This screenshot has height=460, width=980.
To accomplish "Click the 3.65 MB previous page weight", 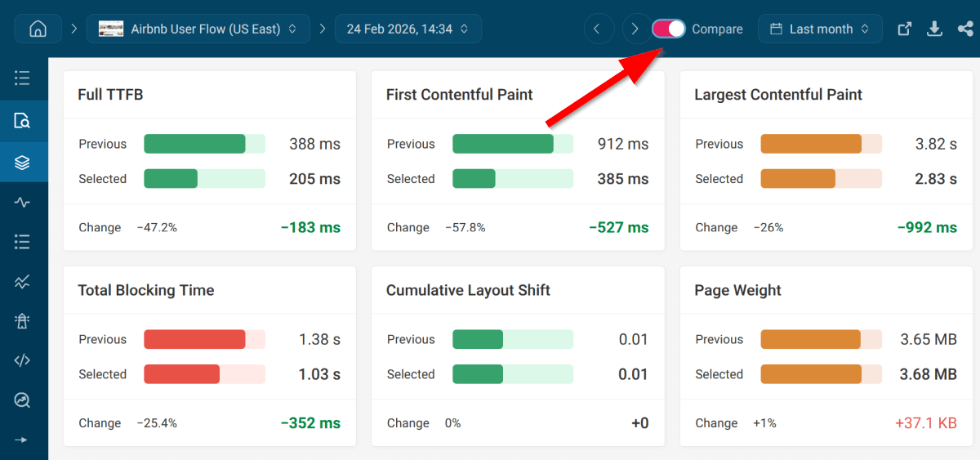I will (929, 339).
